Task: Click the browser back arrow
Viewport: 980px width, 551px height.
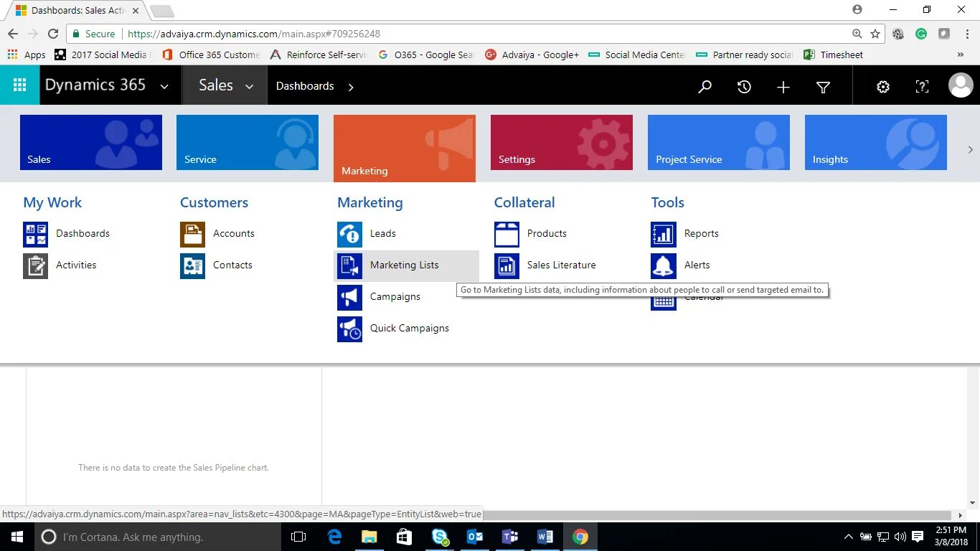Action: click(13, 34)
